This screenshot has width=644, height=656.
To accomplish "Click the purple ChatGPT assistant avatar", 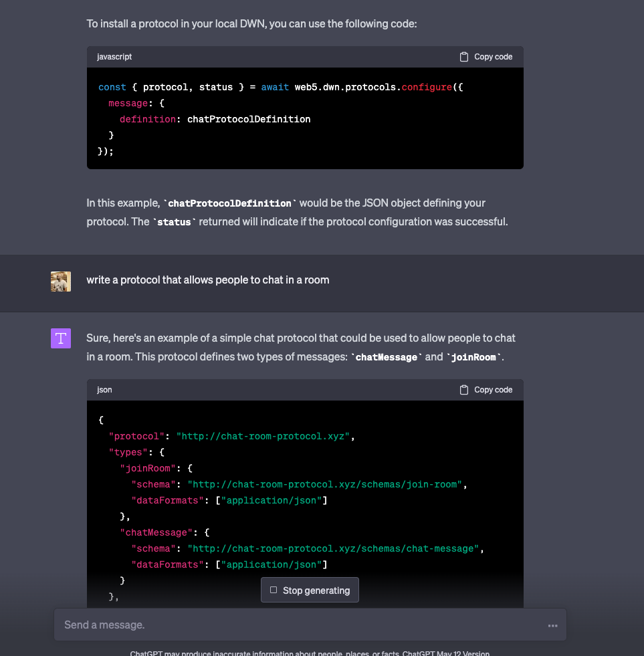I will (x=61, y=338).
